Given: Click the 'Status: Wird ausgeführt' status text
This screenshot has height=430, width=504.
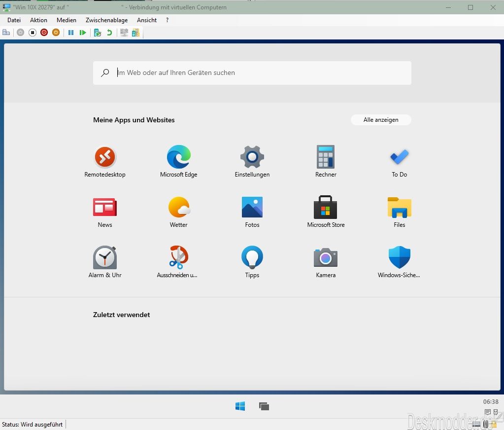Looking at the screenshot, I should (x=32, y=425).
